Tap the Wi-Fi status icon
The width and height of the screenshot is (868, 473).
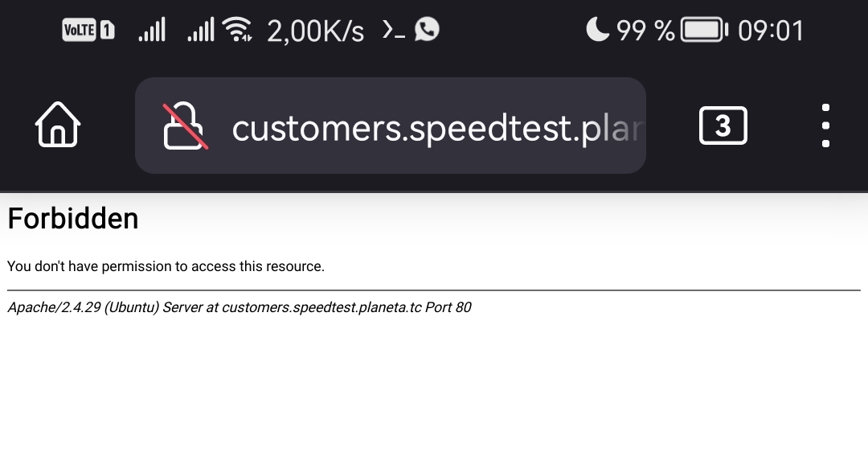(237, 29)
